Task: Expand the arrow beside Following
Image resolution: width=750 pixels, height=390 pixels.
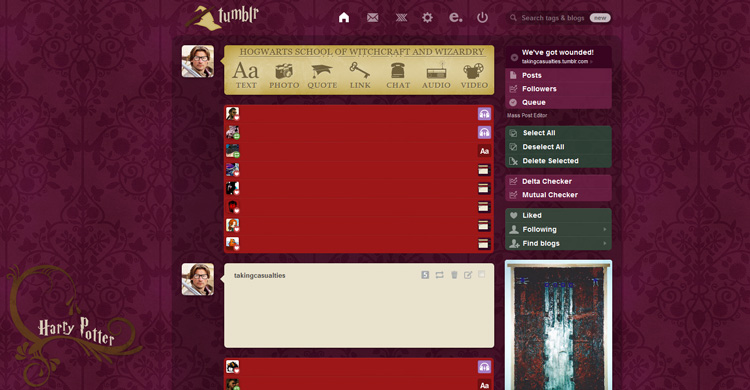Action: pos(605,229)
